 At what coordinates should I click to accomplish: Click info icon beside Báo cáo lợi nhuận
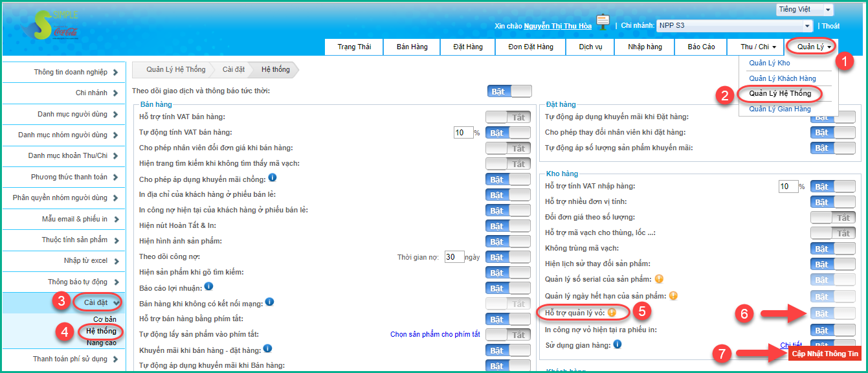[x=209, y=286]
